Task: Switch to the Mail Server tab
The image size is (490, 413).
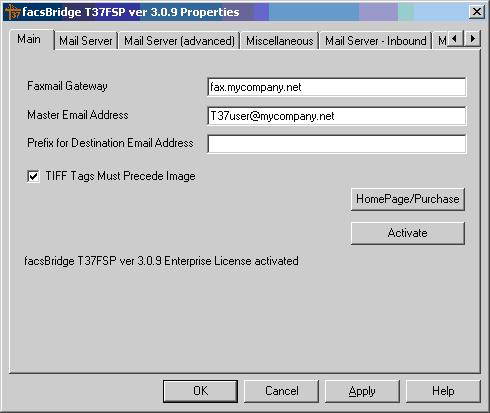Action: (x=86, y=41)
